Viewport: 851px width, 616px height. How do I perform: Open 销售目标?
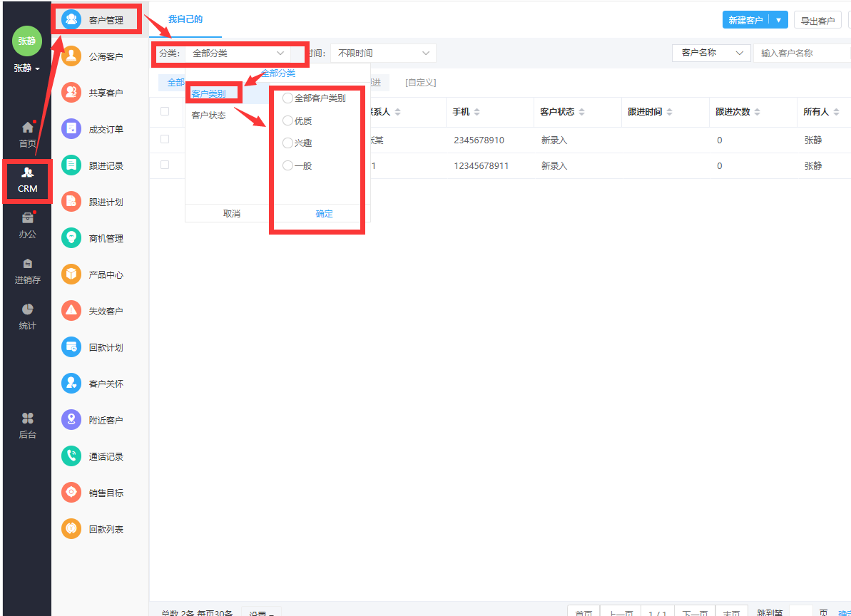pyautogui.click(x=97, y=493)
